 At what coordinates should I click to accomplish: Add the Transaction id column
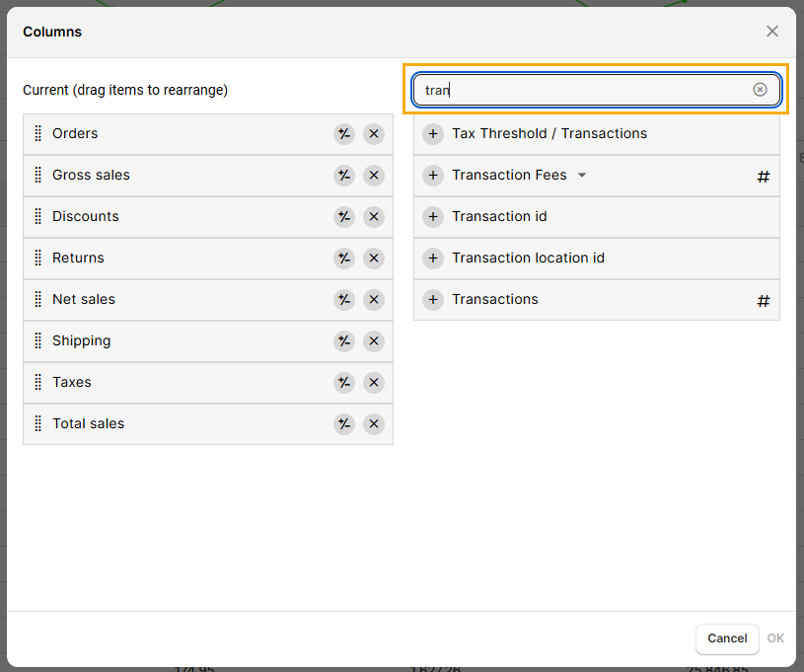[433, 217]
